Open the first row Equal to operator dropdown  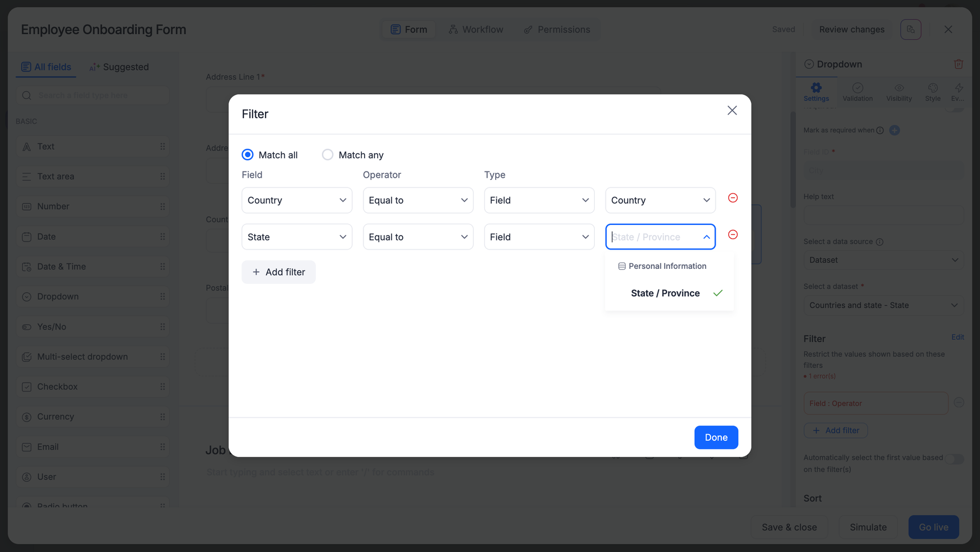click(x=418, y=201)
